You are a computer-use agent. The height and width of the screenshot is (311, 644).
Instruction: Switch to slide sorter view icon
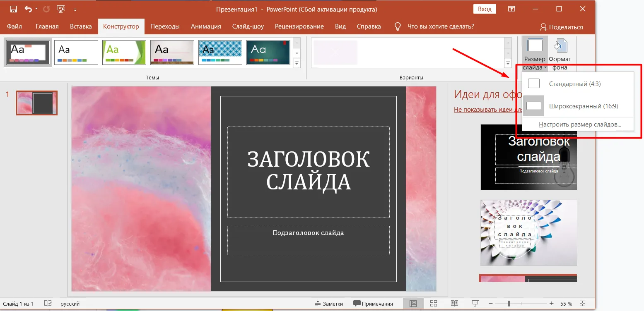pyautogui.click(x=434, y=304)
